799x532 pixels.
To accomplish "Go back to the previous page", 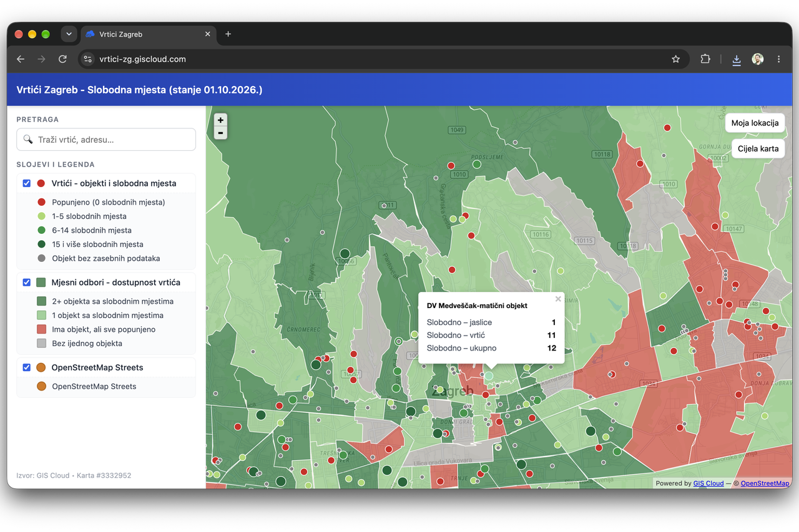I will click(21, 59).
